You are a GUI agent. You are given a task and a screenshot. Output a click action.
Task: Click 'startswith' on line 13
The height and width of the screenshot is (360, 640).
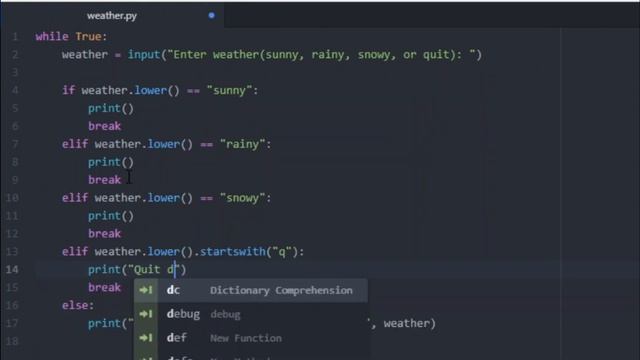(233, 252)
